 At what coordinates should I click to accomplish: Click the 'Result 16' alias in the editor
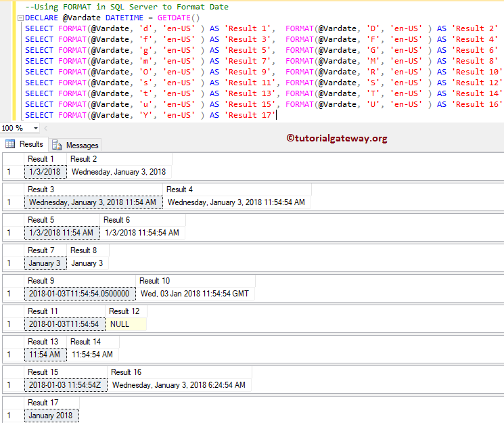pyautogui.click(x=478, y=104)
